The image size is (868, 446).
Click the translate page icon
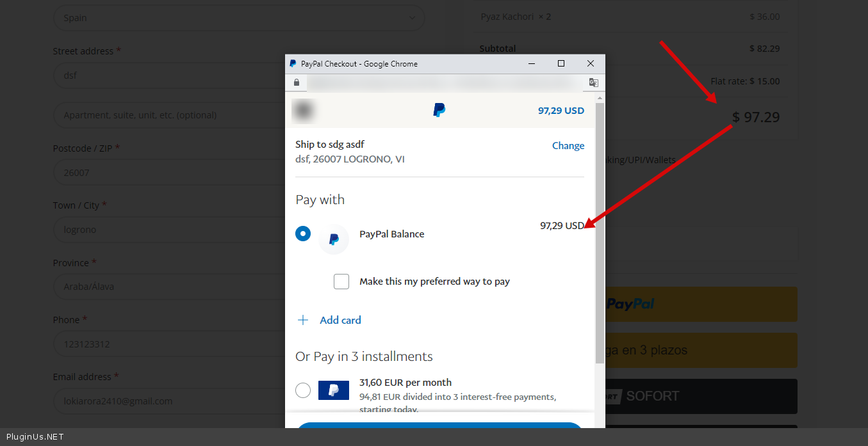pyautogui.click(x=593, y=83)
